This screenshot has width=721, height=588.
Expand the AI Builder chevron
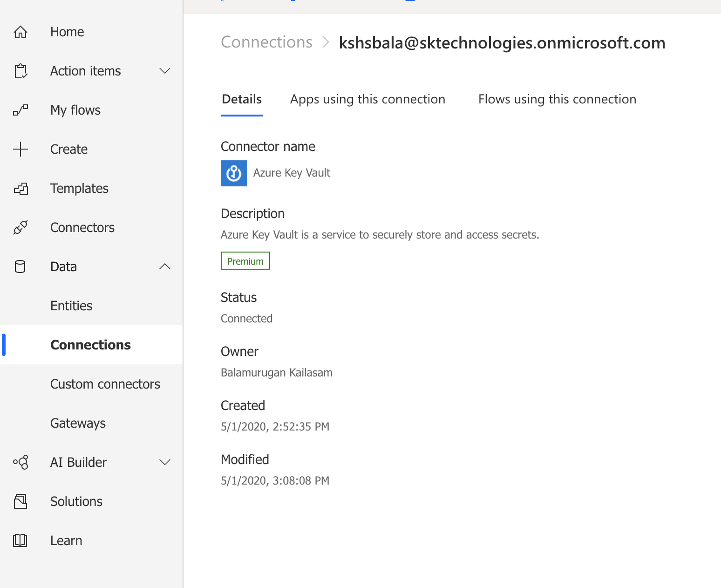click(165, 462)
